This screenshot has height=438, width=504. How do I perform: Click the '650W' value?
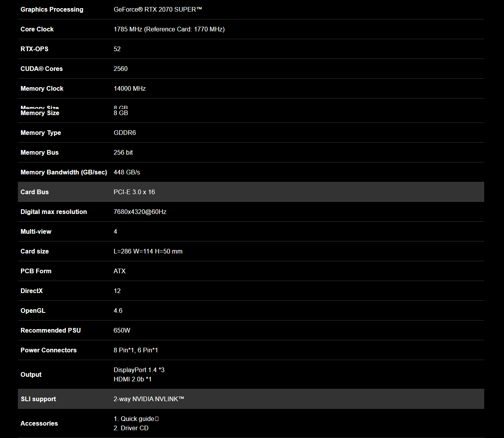(x=122, y=330)
